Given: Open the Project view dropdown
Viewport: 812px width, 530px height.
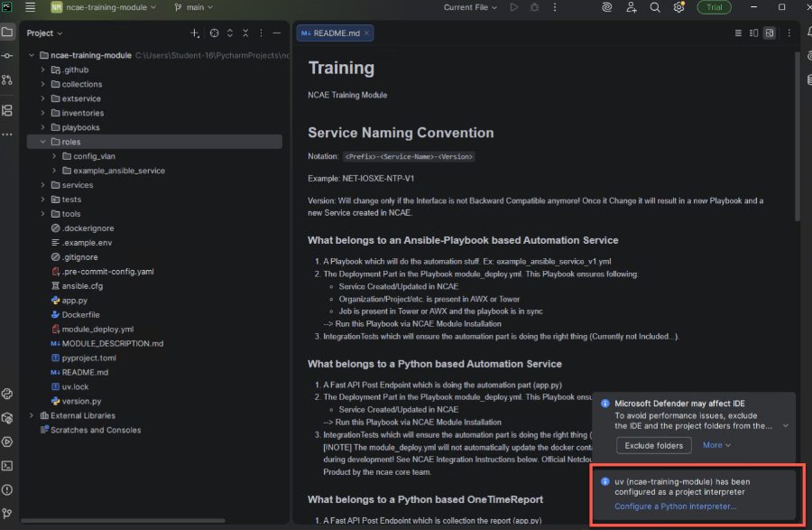Looking at the screenshot, I should [x=44, y=33].
